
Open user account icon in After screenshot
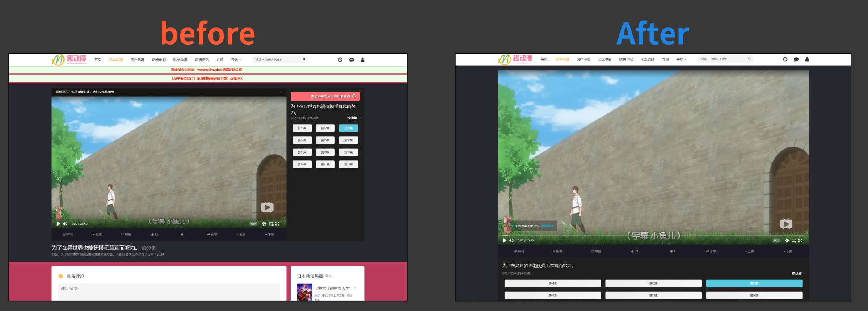click(x=807, y=59)
